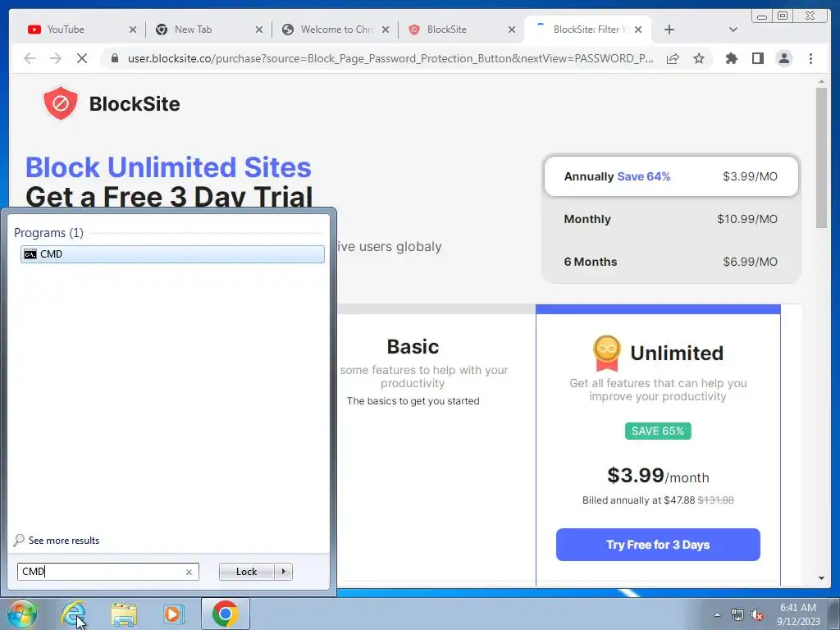The width and height of the screenshot is (840, 630).
Task: Click the Basic plan heading
Action: tap(413, 347)
